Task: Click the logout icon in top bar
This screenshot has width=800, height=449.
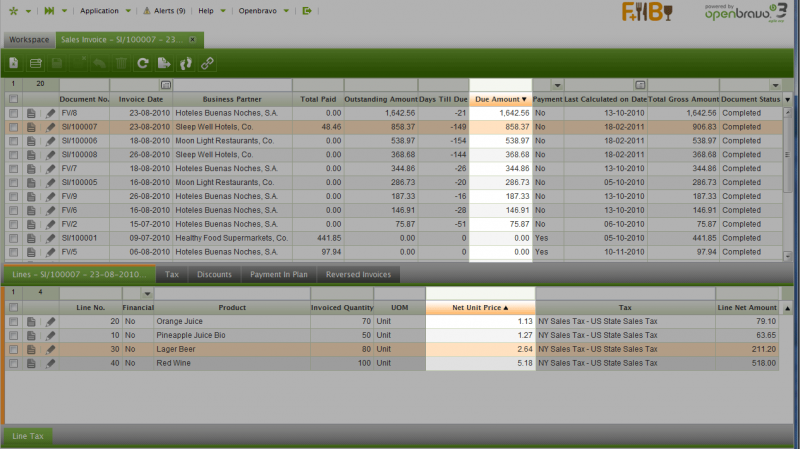Action: [307, 10]
